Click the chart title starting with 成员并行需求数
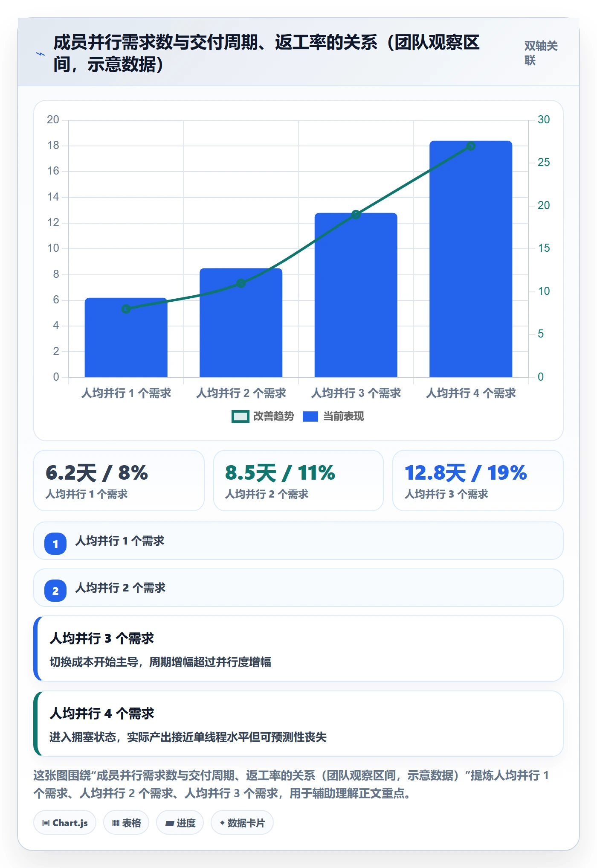Viewport: 597px width, 868px height. pos(267,53)
